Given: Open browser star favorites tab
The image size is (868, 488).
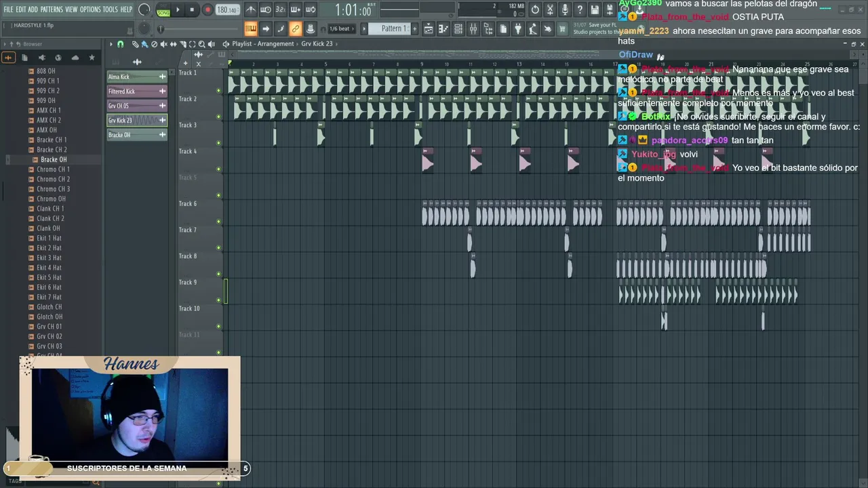Looking at the screenshot, I should click(x=92, y=58).
